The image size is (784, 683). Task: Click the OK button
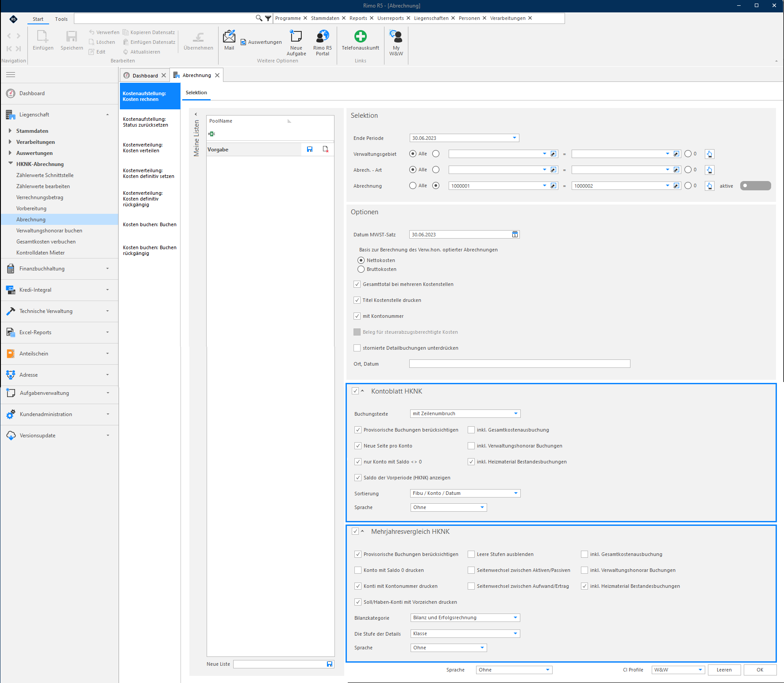tap(760, 670)
